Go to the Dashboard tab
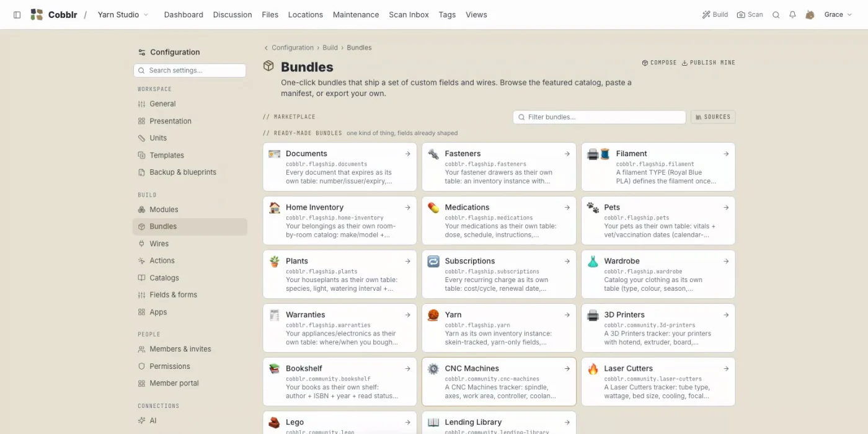Screen dimensions: 868x434 tap(184, 15)
